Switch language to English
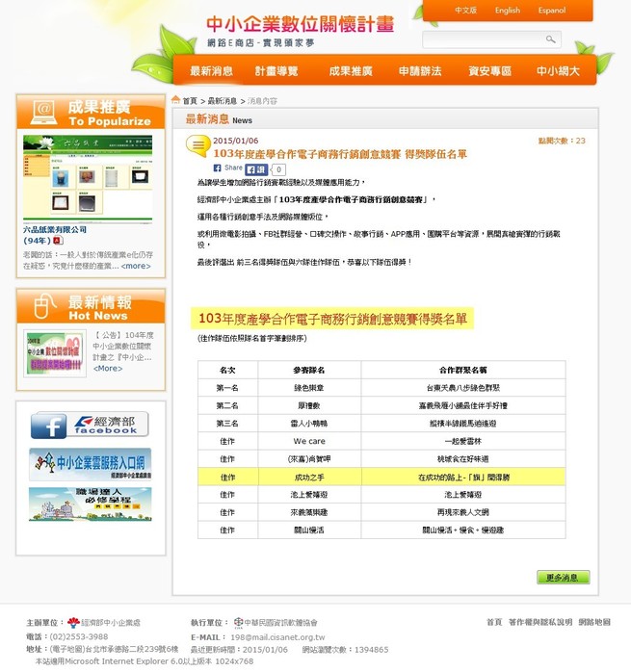Viewport: 631px width, 672px height. coord(508,11)
